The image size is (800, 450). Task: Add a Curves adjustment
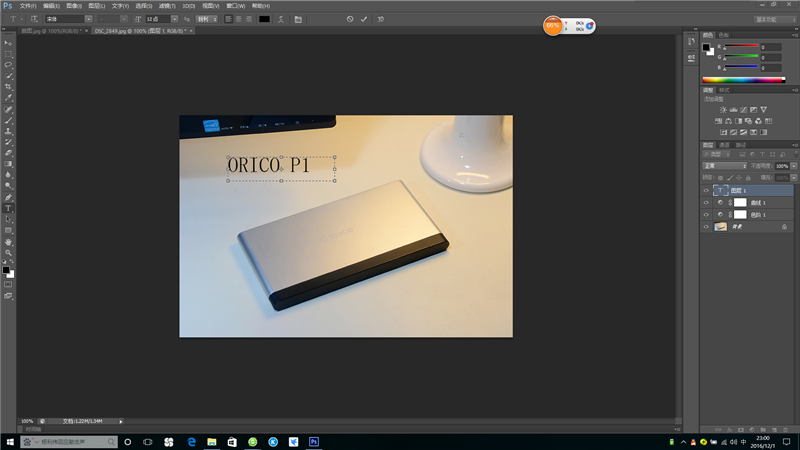point(743,110)
